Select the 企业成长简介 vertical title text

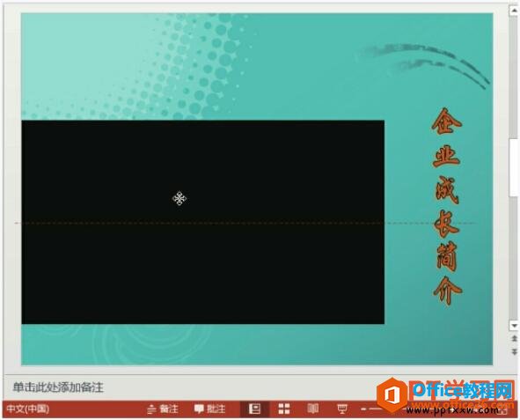coord(447,206)
